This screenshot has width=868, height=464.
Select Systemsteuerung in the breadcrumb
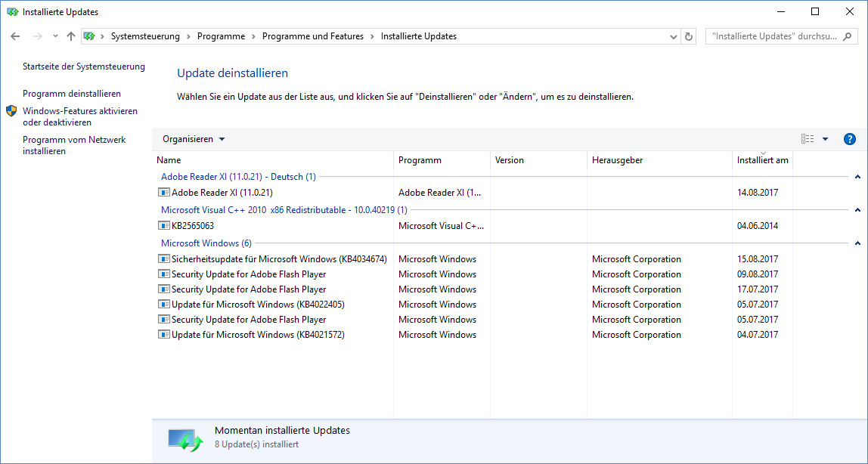coord(146,36)
